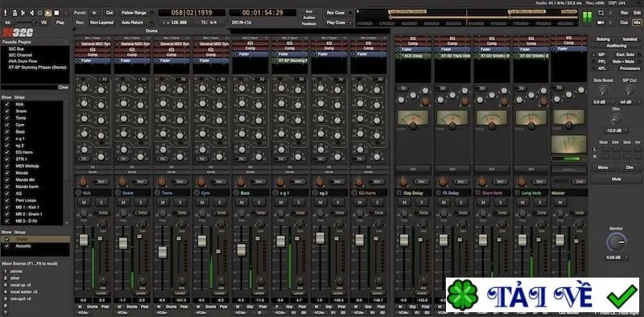The image size is (644, 317).
Task: Enable the PFL solo mode
Action: coord(601,62)
